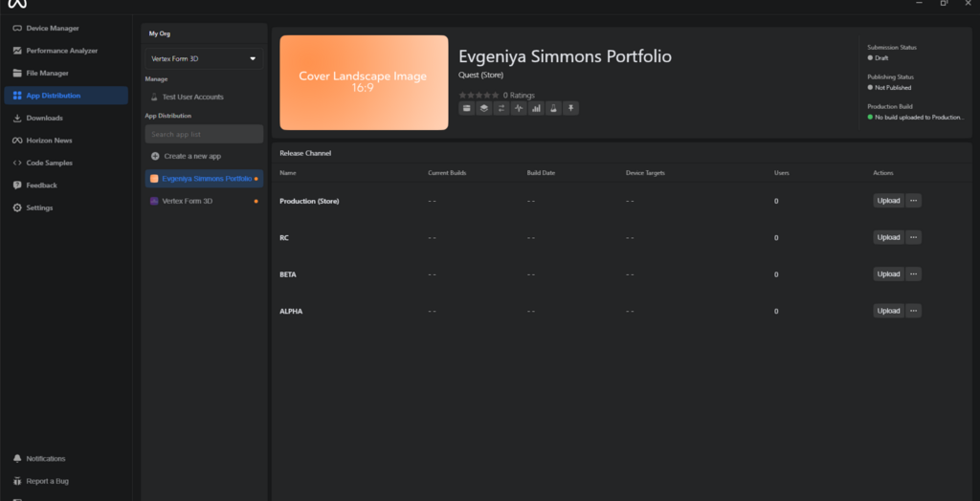Click the stacked layers icon

[x=484, y=108]
